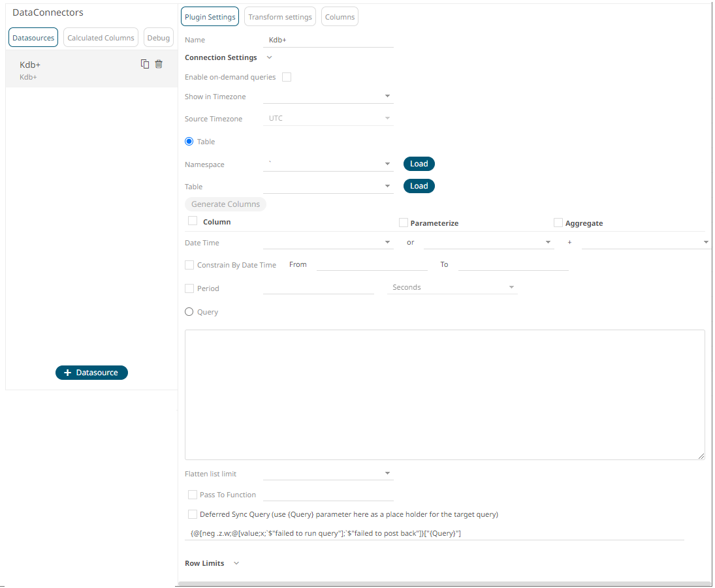Screen dimensions: 715x588
Task: Click the Generate Columns button
Action: pyautogui.click(x=225, y=204)
